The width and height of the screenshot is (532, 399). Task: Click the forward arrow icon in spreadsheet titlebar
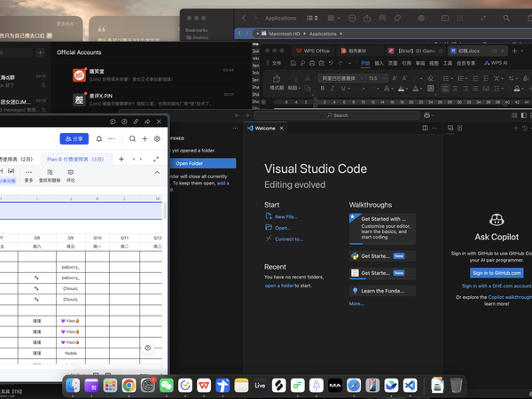[147, 121]
